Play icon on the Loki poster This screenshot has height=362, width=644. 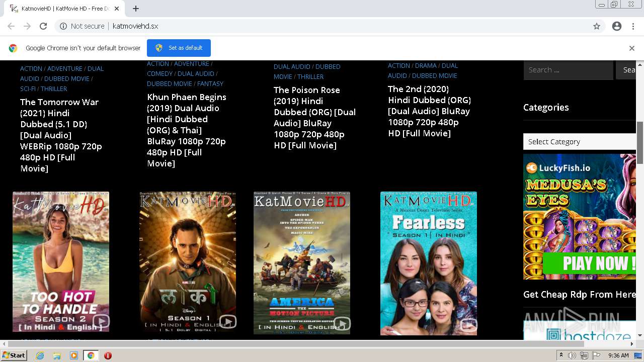click(227, 321)
